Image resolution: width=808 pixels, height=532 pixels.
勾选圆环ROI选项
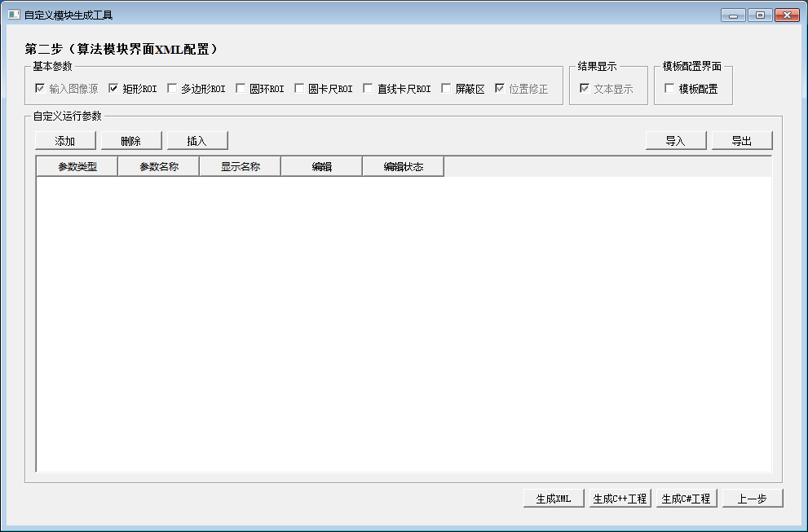coord(240,89)
